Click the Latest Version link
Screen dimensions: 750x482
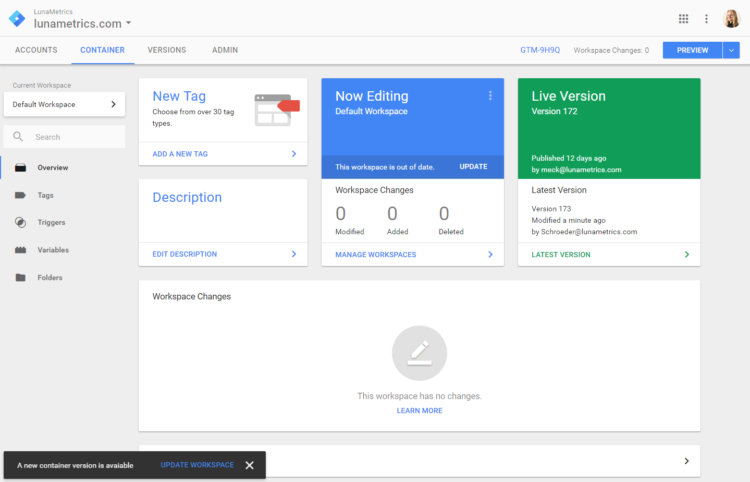click(x=561, y=254)
